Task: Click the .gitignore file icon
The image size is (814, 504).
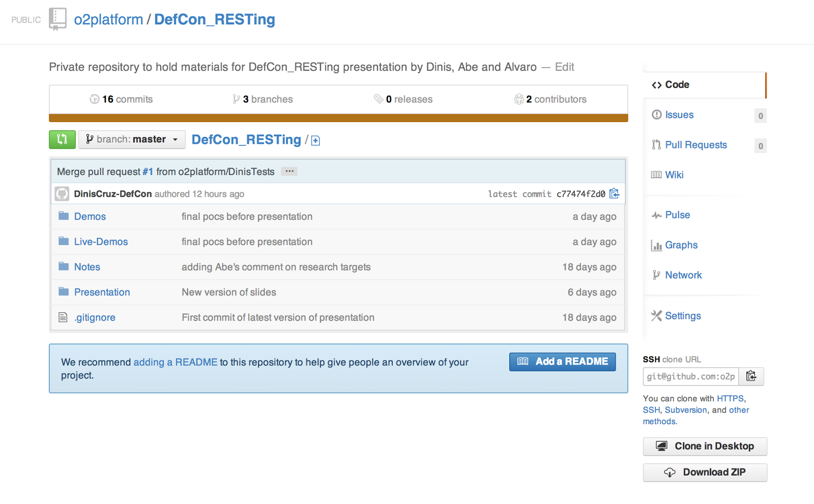Action: click(63, 317)
